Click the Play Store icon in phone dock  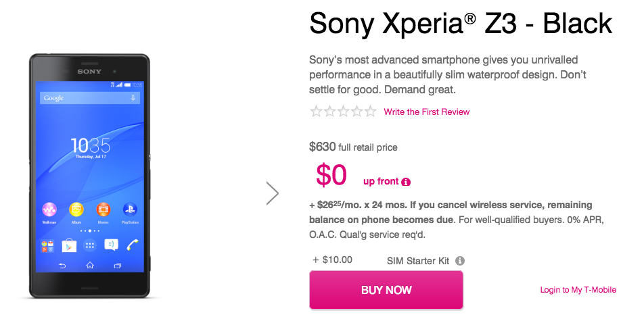(x=69, y=245)
